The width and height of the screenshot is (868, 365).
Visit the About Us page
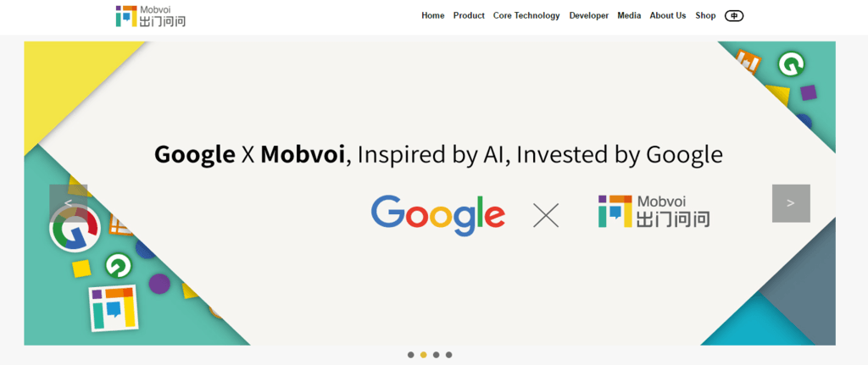click(668, 15)
